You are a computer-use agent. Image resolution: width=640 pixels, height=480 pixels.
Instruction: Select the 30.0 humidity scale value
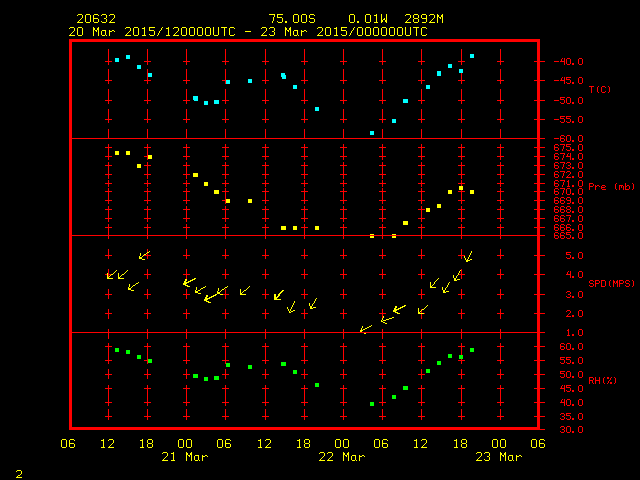(x=562, y=430)
